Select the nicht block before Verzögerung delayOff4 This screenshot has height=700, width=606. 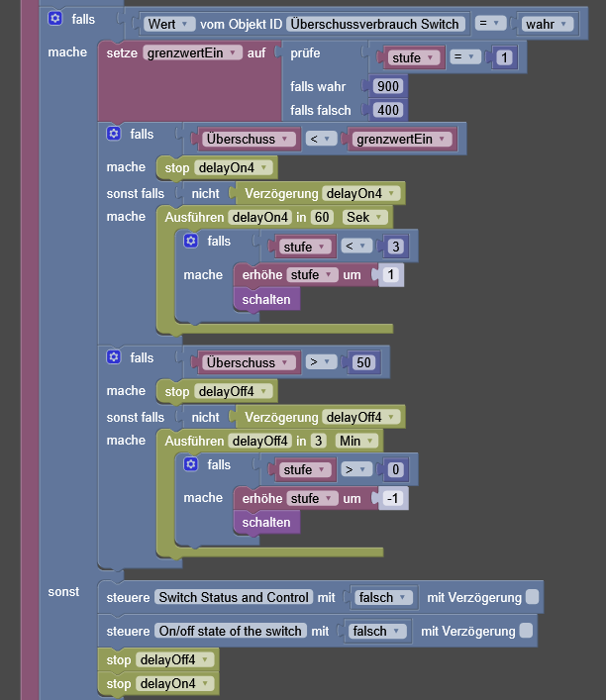pyautogui.click(x=205, y=417)
